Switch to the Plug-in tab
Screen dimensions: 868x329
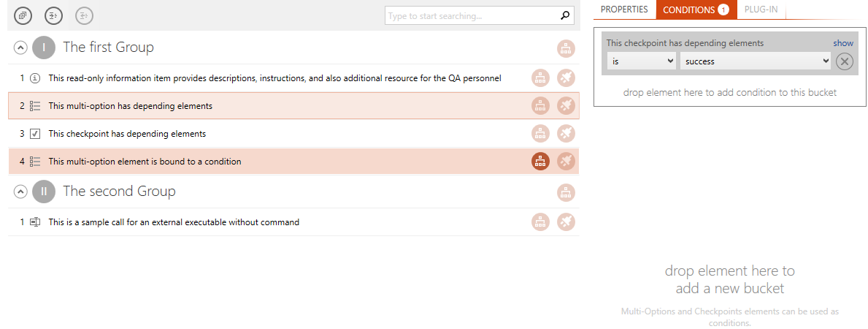tap(761, 10)
